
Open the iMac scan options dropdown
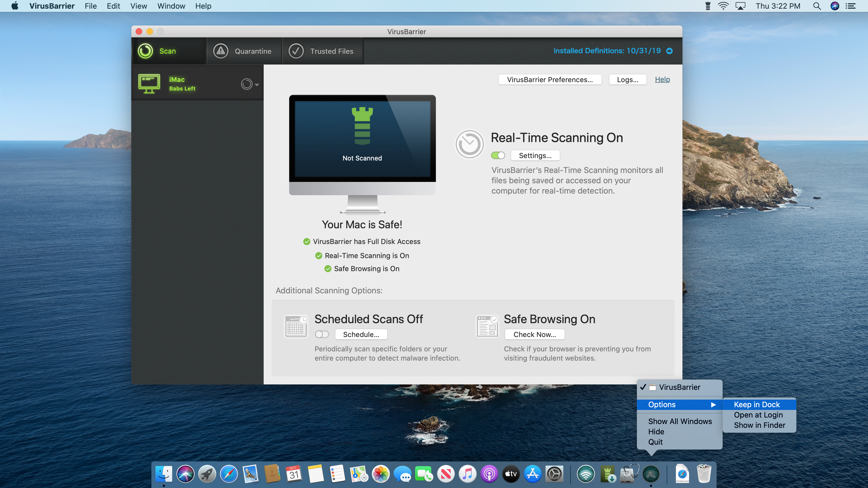tap(250, 84)
